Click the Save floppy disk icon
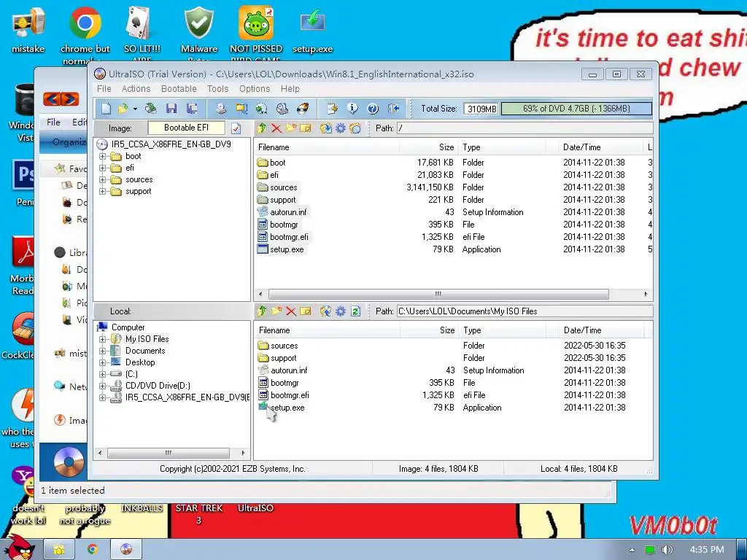 click(171, 109)
